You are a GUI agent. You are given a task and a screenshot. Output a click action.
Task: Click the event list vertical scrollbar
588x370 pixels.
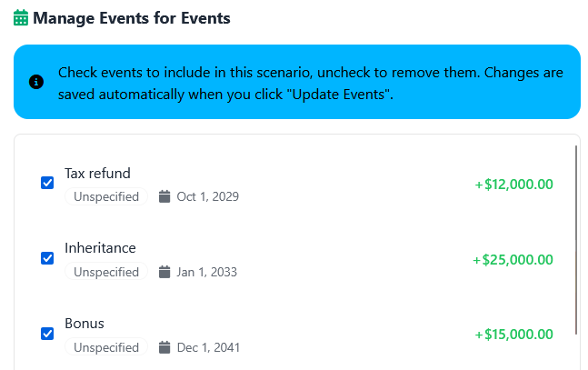(576, 236)
